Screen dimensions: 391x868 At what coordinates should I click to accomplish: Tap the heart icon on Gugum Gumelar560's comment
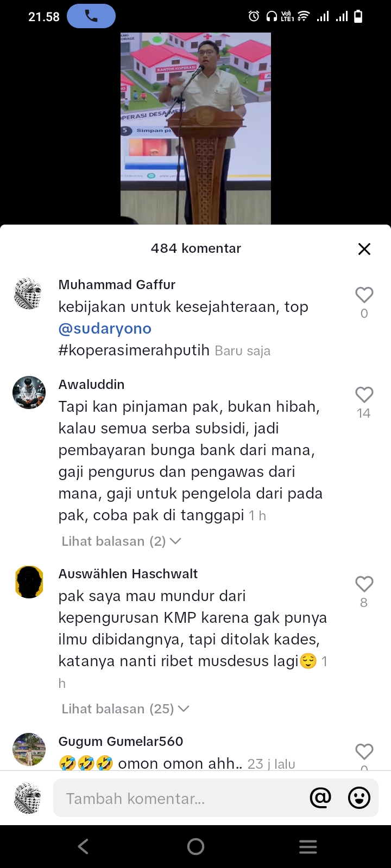point(364,751)
